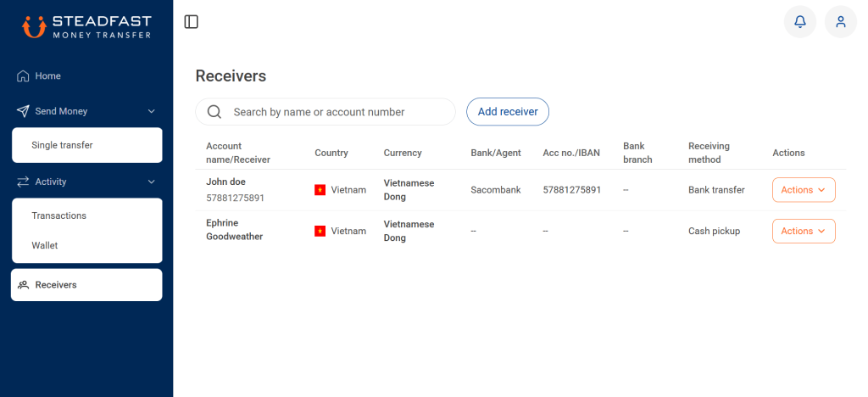
Task: Click the Add receiver button
Action: pyautogui.click(x=508, y=112)
